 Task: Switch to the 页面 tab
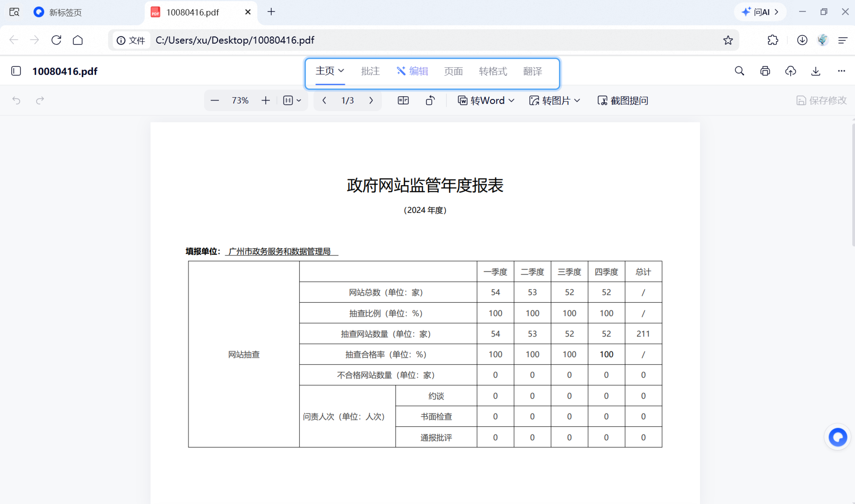pos(453,71)
